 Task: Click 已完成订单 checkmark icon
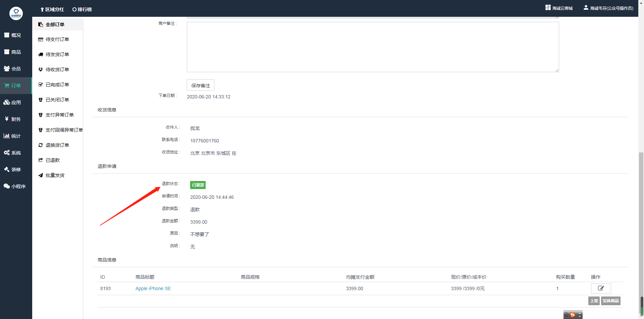(41, 85)
